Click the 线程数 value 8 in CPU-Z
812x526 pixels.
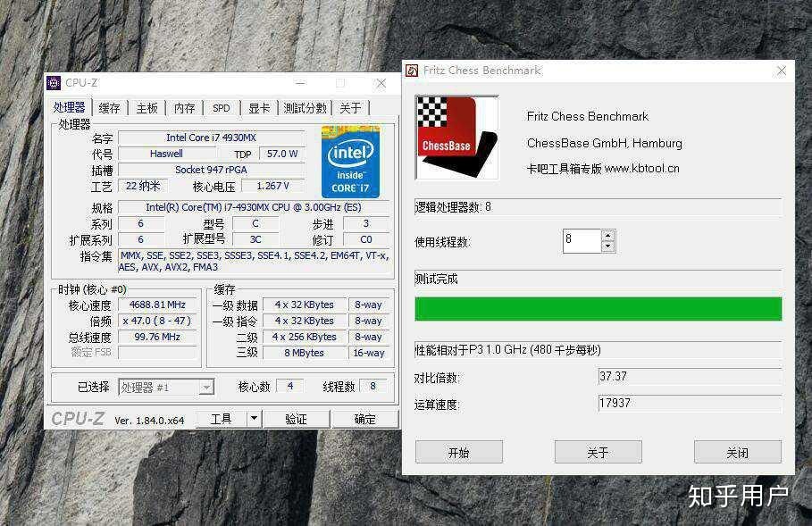tap(373, 386)
